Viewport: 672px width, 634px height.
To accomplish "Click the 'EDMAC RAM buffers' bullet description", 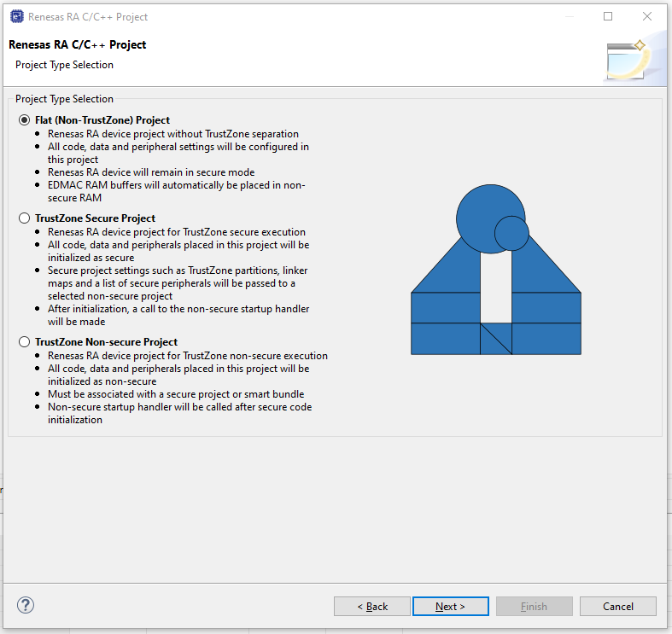I will pyautogui.click(x=176, y=191).
